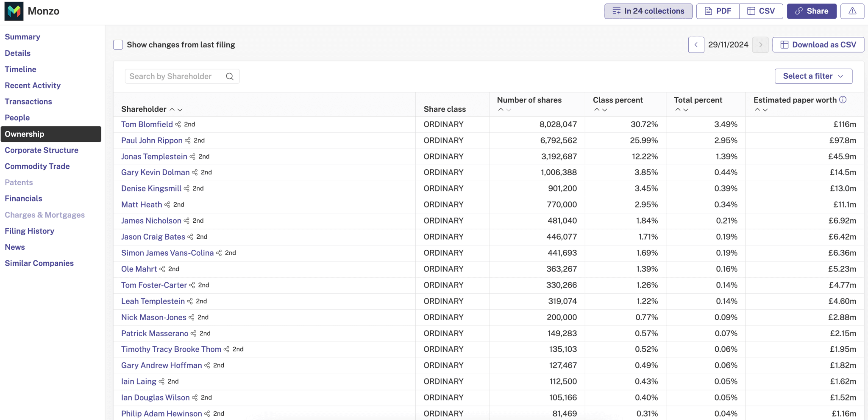This screenshot has height=420, width=868.
Task: Sort Shareholder column ascending arrow
Action: [172, 109]
